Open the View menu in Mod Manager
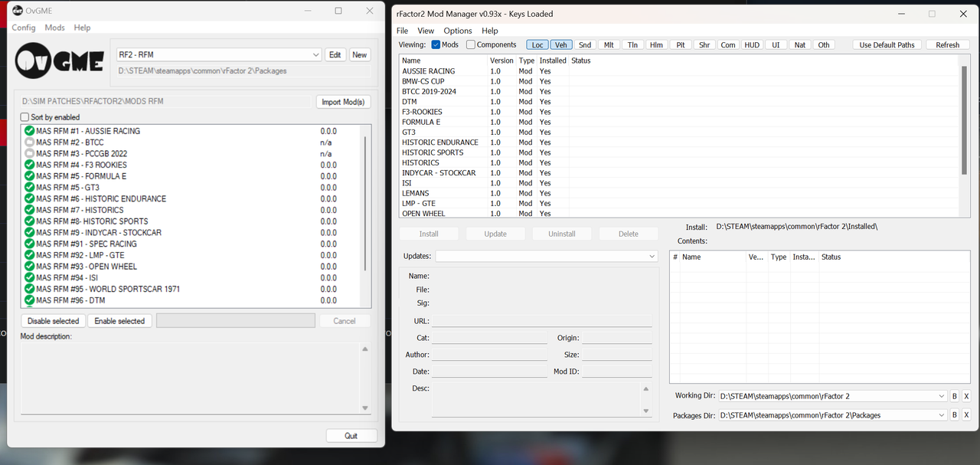This screenshot has height=465, width=980. coord(426,31)
